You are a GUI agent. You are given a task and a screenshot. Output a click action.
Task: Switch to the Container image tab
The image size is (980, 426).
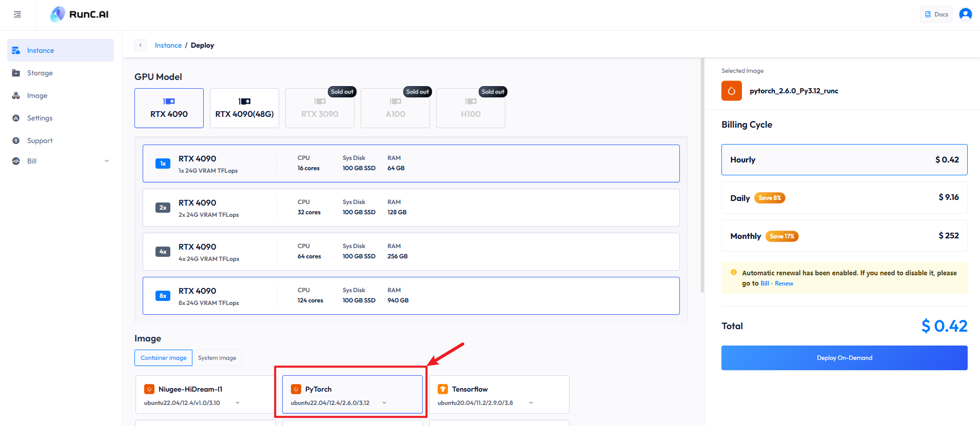tap(163, 358)
